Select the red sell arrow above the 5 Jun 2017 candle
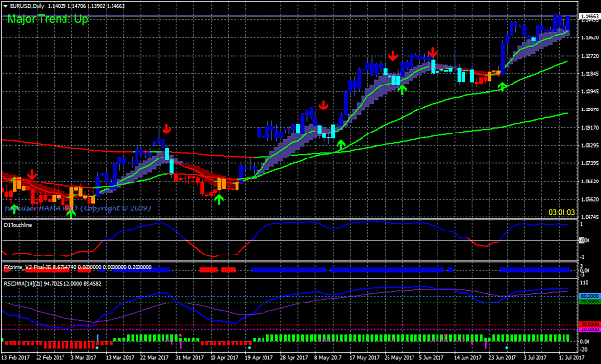Screen dimensions: 601x364 pos(433,53)
